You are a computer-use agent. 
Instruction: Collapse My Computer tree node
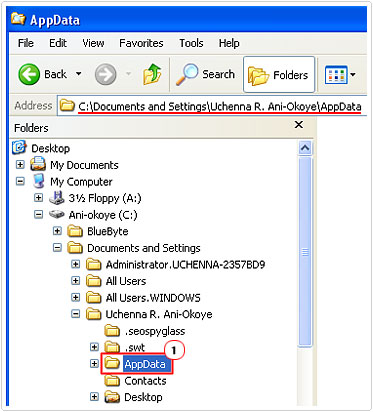20,181
